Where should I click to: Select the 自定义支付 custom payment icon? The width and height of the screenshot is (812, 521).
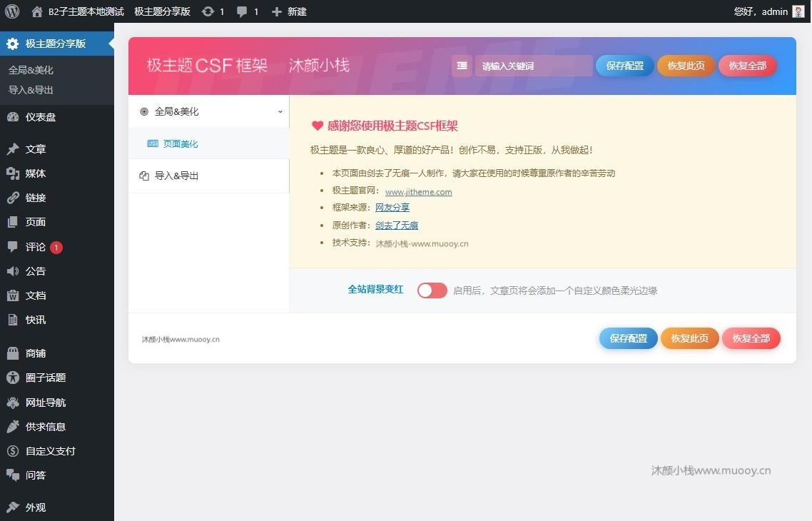tap(16, 450)
